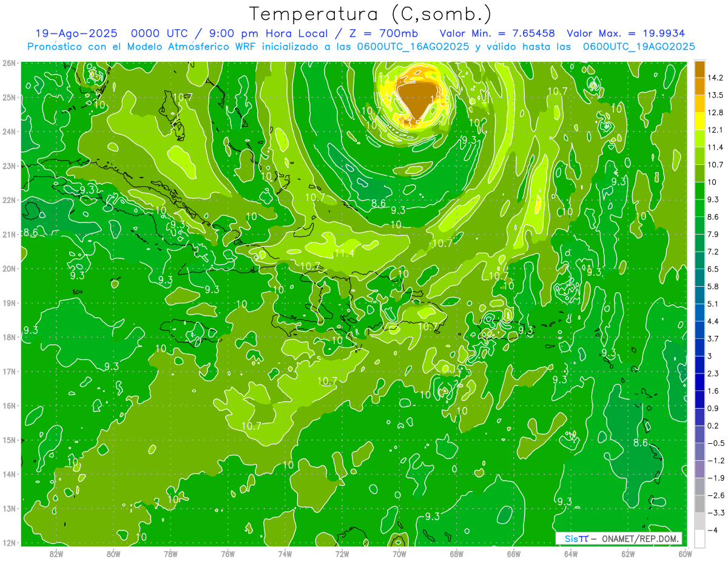The height and width of the screenshot is (562, 728).
Task: Click the "6.5" legend value
Action: (x=714, y=269)
